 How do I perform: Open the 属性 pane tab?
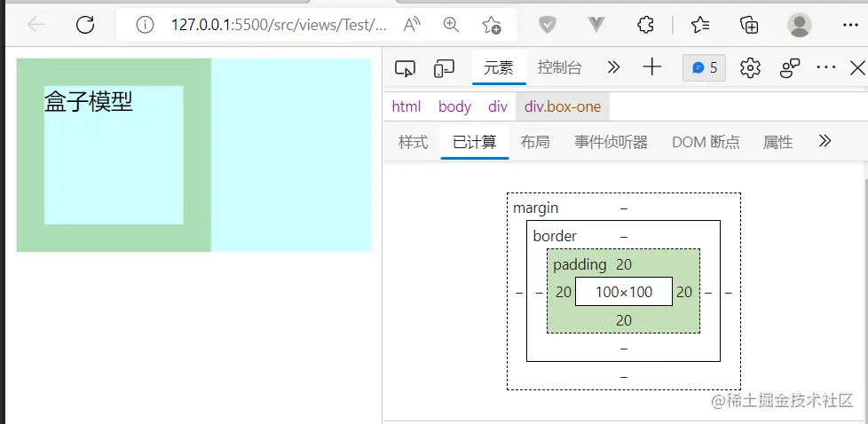point(777,142)
